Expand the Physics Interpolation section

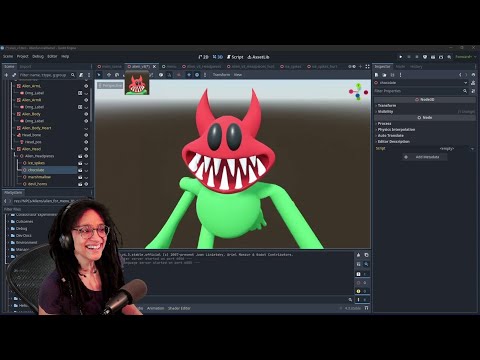(425, 129)
